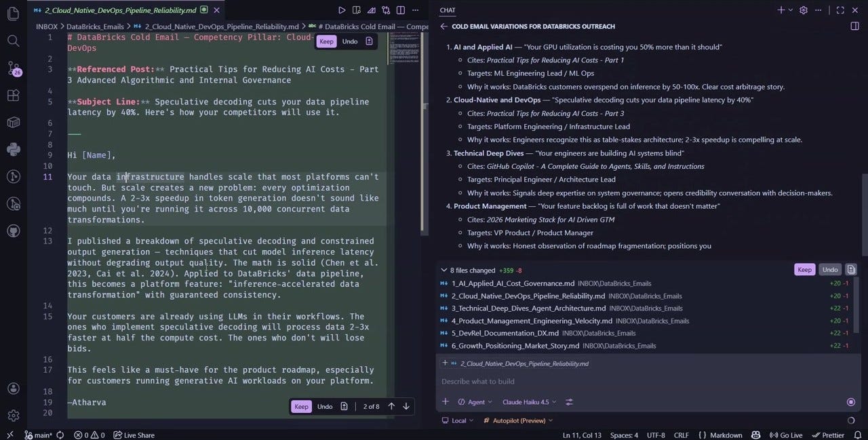This screenshot has width=868, height=440.
Task: Keep all 8 changed files in chat
Action: [804, 269]
